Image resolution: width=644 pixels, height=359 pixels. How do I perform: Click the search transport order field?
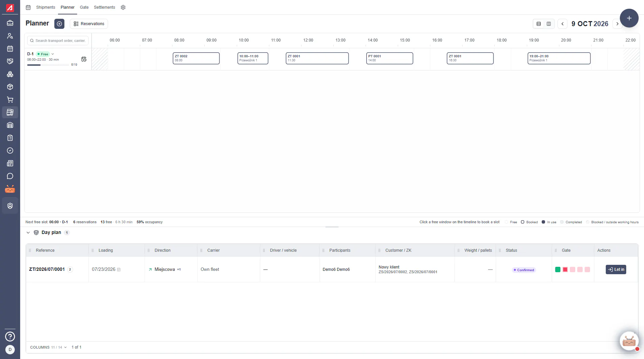pos(58,41)
